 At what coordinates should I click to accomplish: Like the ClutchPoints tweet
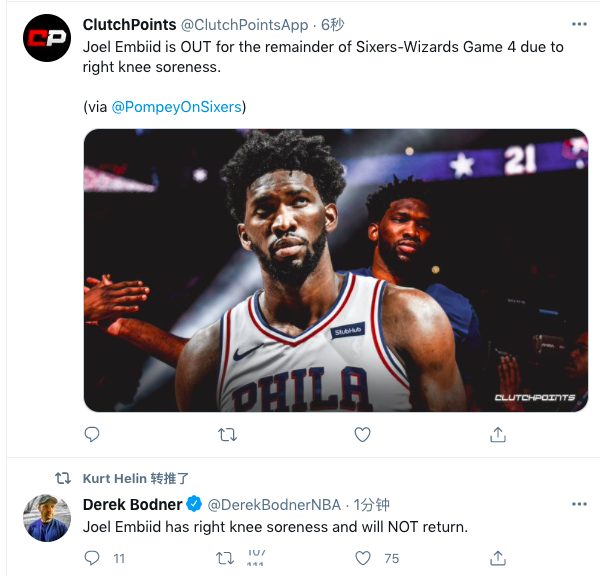coord(363,434)
